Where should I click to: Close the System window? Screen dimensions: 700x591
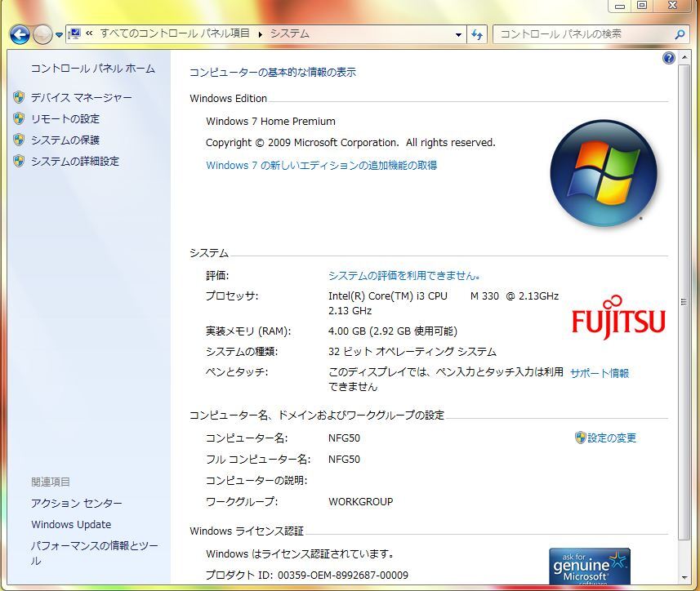(673, 6)
